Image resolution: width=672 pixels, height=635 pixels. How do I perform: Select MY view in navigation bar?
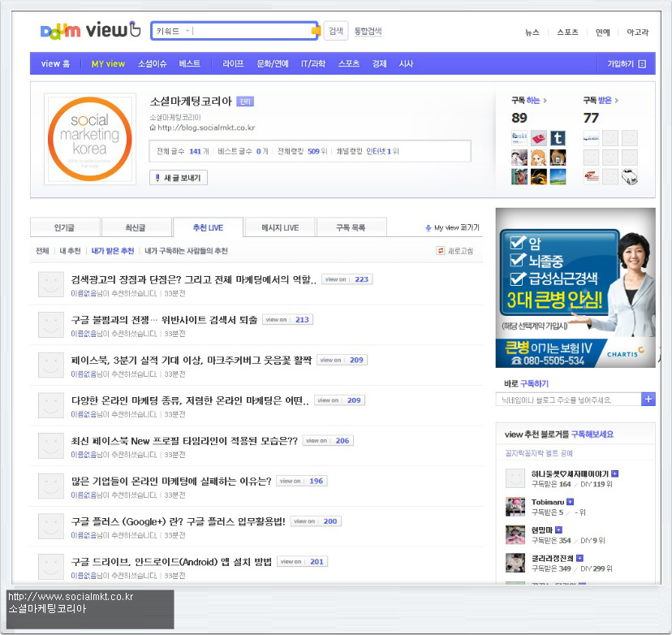(x=108, y=64)
